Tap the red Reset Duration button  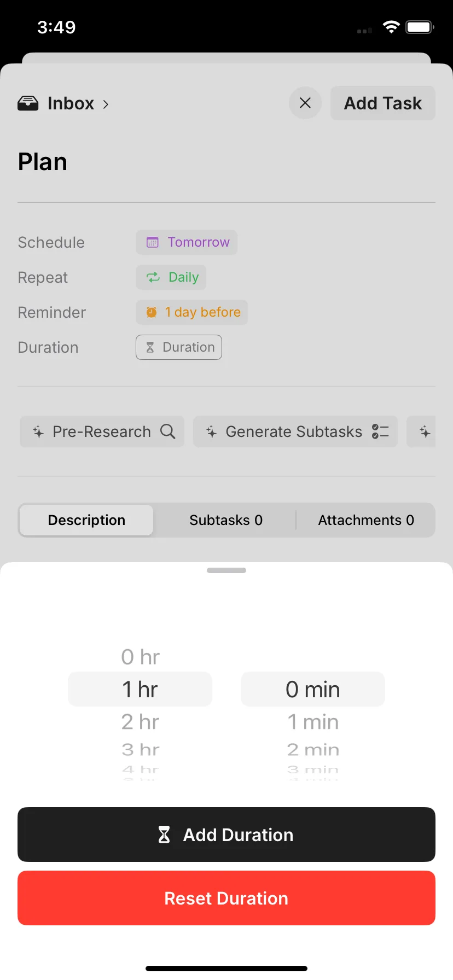226,898
